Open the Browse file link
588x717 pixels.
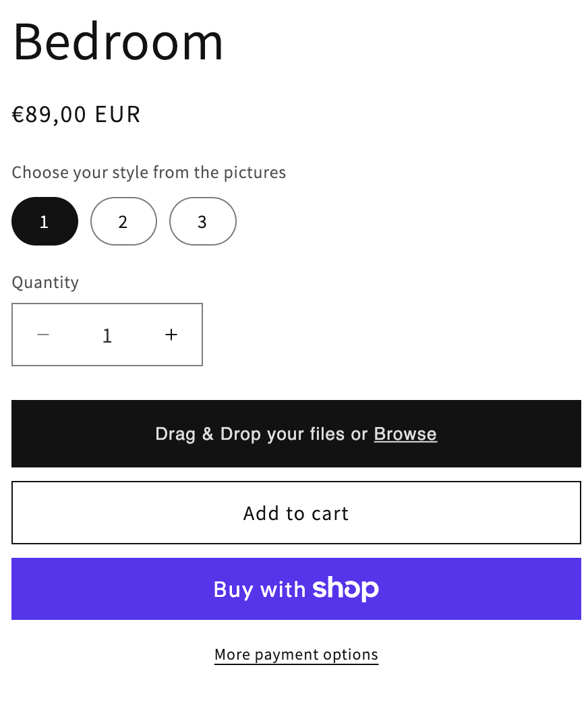pos(405,434)
